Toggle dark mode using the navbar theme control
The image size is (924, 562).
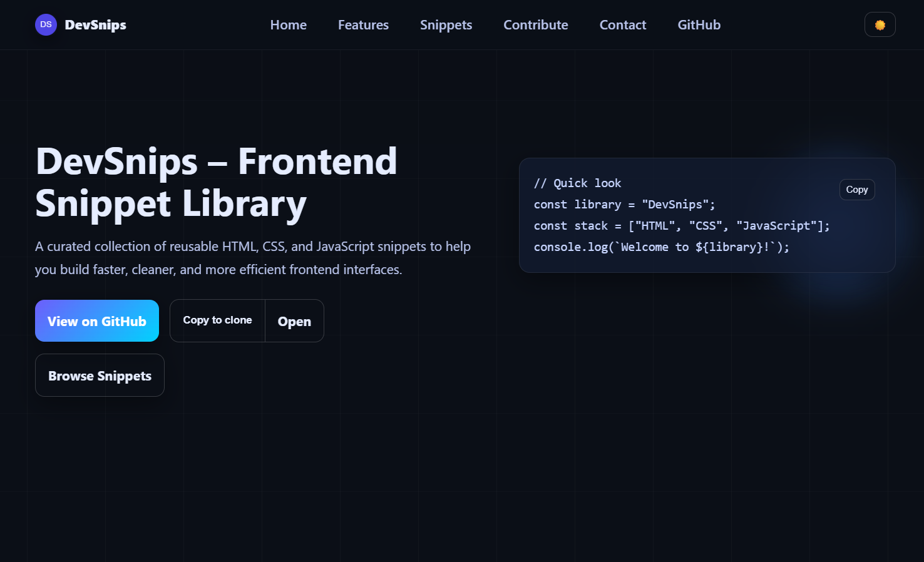tap(880, 24)
